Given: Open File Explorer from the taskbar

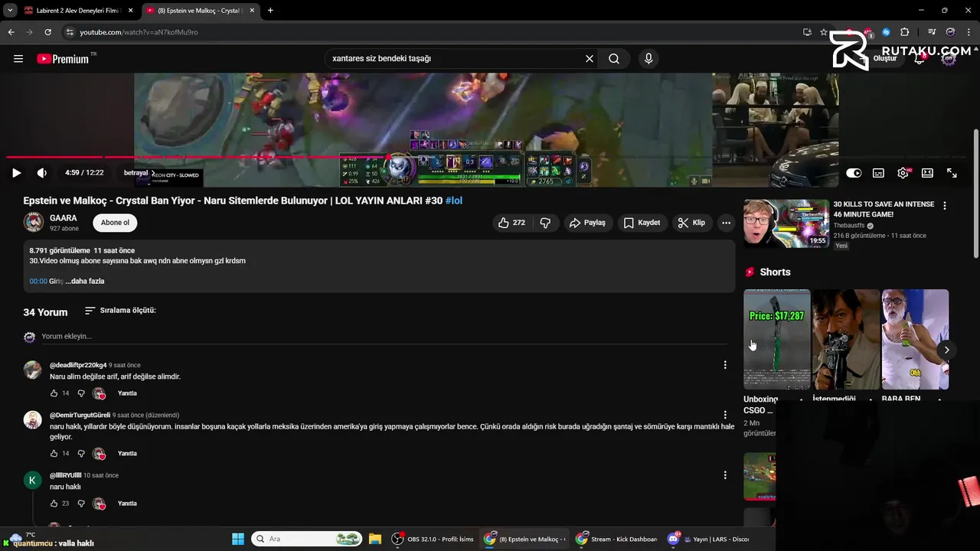Looking at the screenshot, I should pyautogui.click(x=375, y=539).
